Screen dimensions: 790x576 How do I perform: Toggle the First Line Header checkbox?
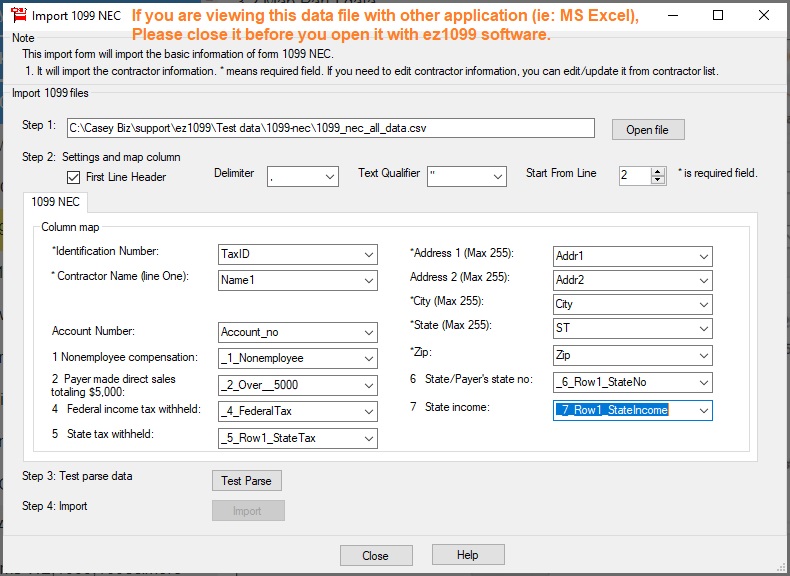point(73,177)
